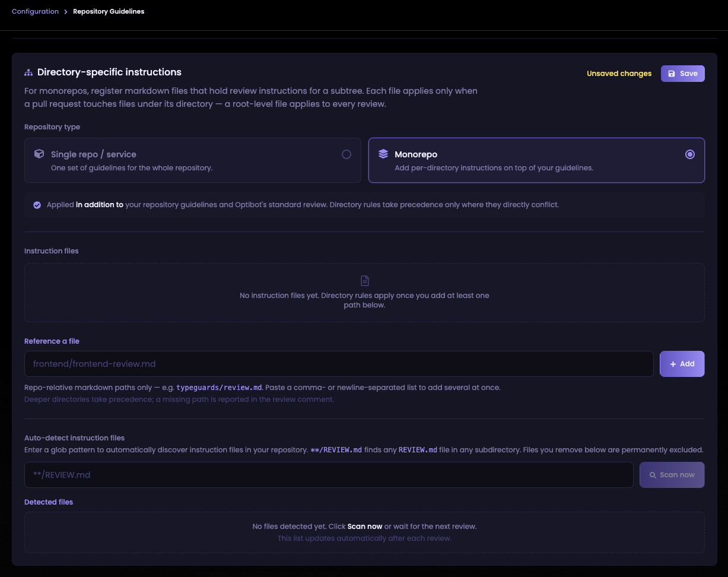Click the 'in addition to' bold text
Image resolution: width=728 pixels, height=577 pixels.
pyautogui.click(x=100, y=205)
